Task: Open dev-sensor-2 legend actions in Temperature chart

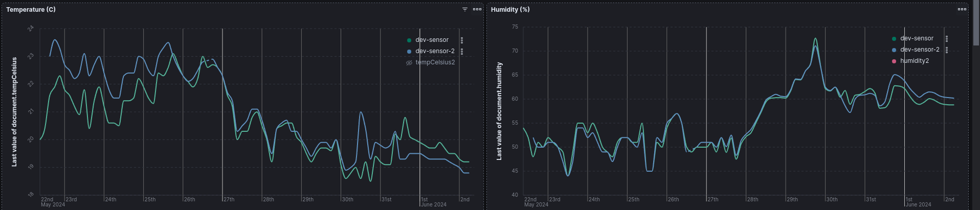Action: click(x=462, y=51)
